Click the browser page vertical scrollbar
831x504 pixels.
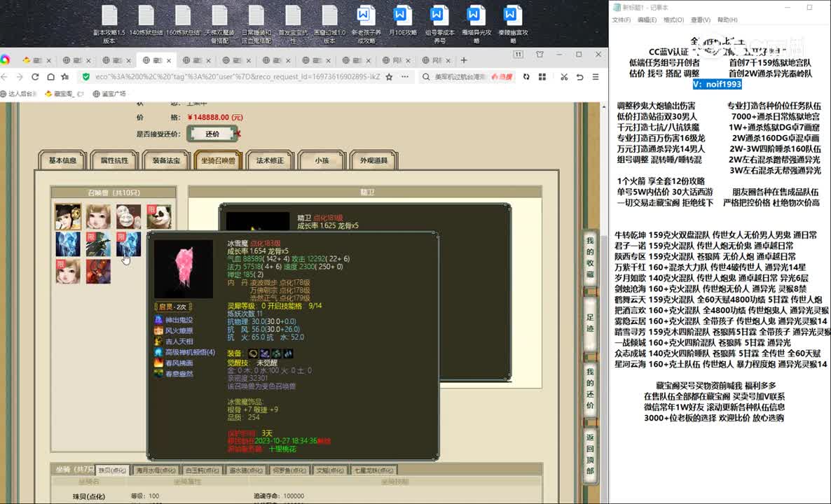(x=604, y=302)
